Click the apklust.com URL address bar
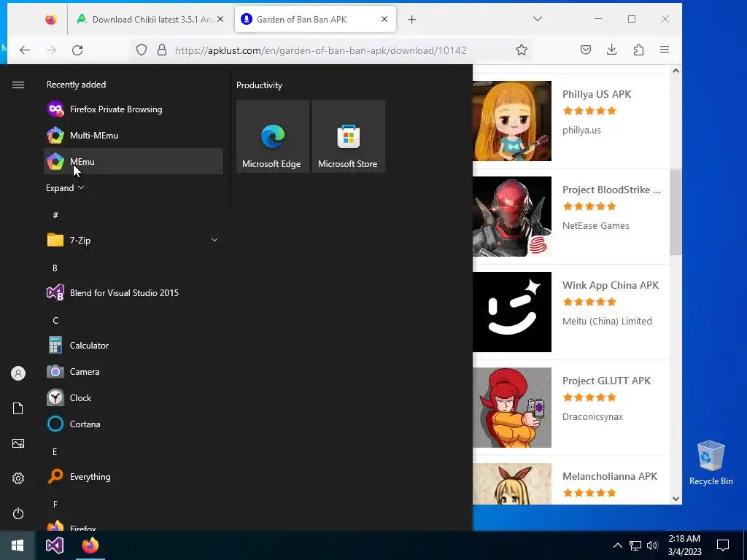This screenshot has height=560, width=747. 321,50
